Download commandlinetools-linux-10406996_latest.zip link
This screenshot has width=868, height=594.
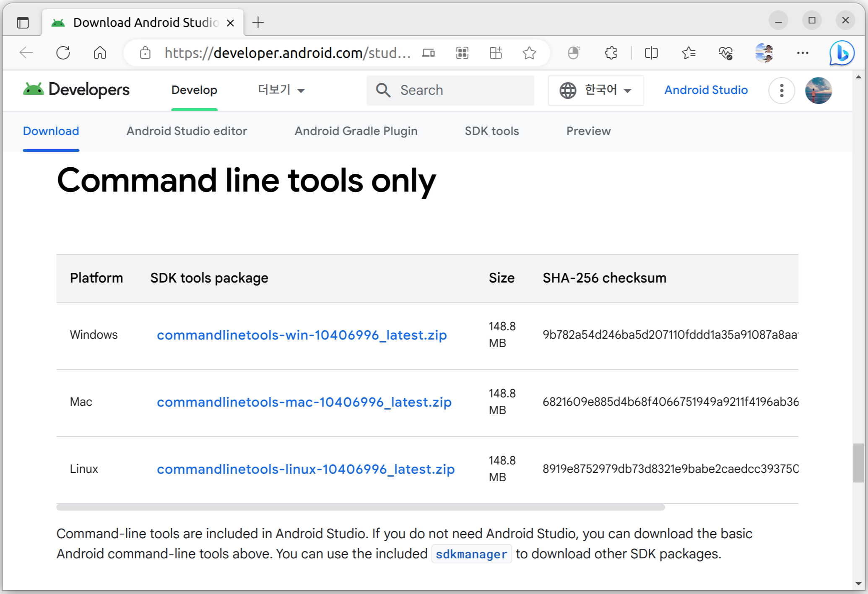click(x=305, y=469)
